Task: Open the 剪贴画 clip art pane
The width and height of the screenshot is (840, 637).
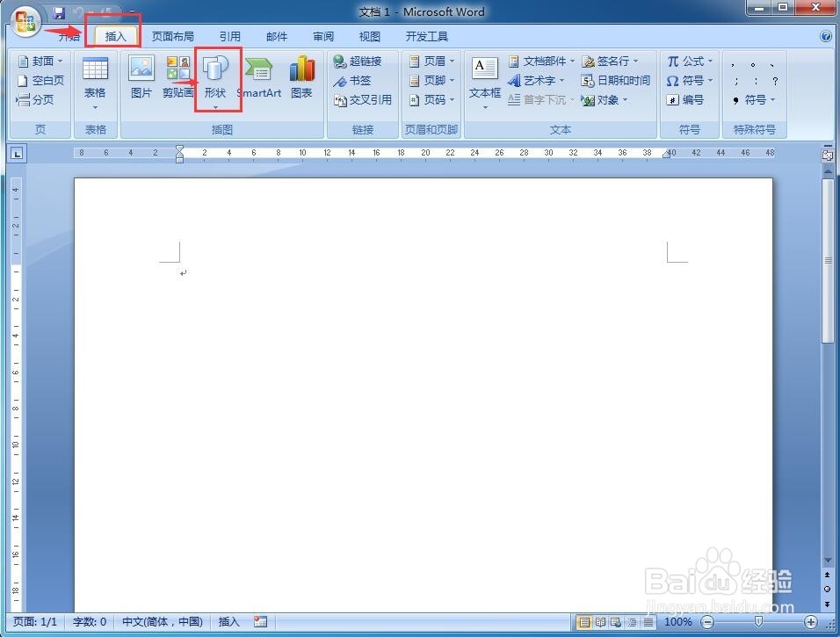Action: coord(177,77)
